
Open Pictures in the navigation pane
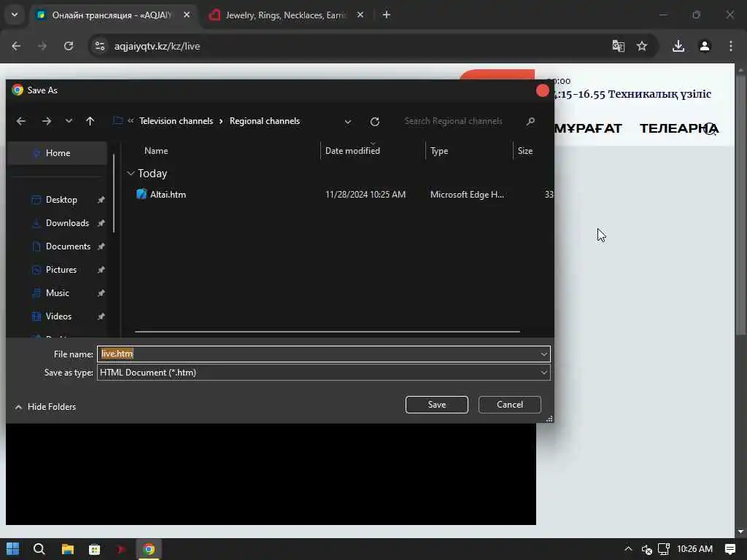(x=61, y=270)
